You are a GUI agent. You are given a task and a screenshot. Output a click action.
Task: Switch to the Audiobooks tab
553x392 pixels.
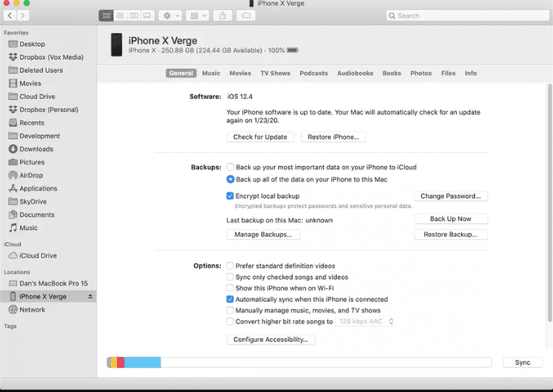click(355, 73)
